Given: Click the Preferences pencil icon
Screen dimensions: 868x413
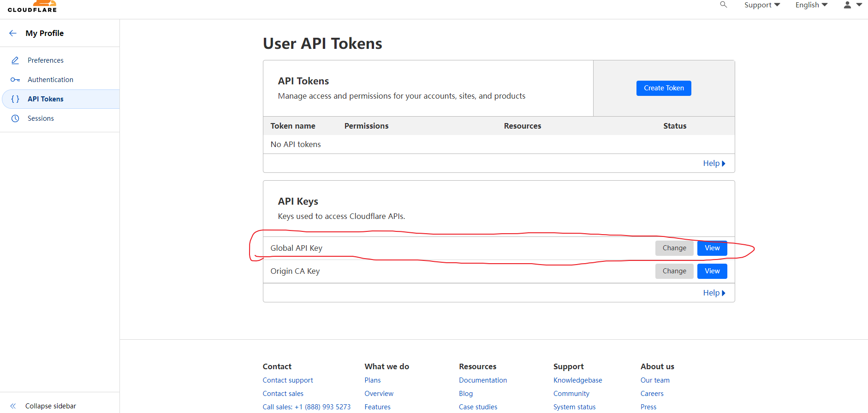Looking at the screenshot, I should pos(15,60).
